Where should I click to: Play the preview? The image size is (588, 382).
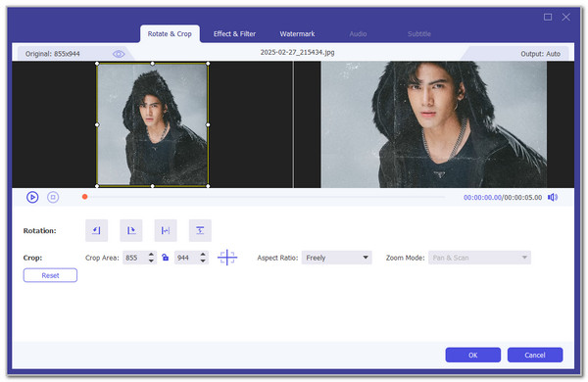pos(32,197)
